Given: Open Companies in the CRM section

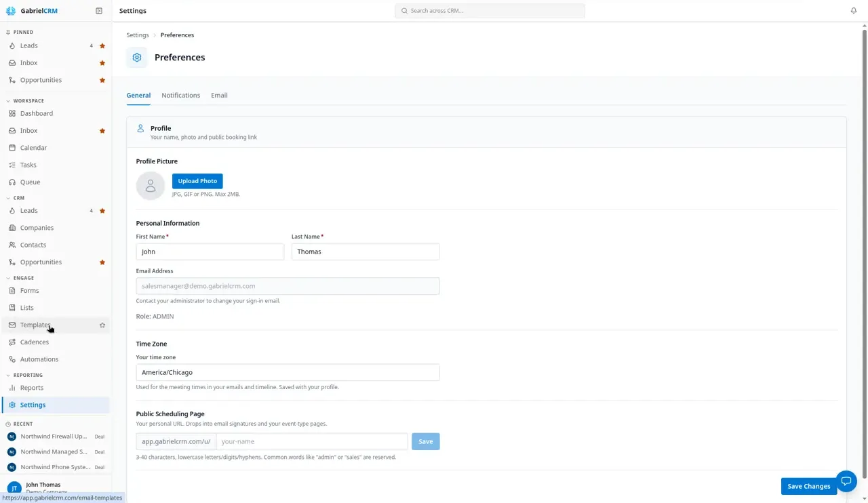Looking at the screenshot, I should [x=56, y=228].
